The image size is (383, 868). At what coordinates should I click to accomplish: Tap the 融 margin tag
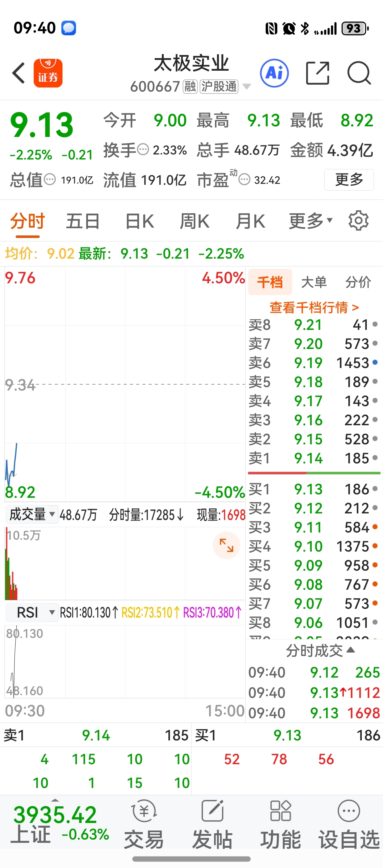[x=190, y=87]
